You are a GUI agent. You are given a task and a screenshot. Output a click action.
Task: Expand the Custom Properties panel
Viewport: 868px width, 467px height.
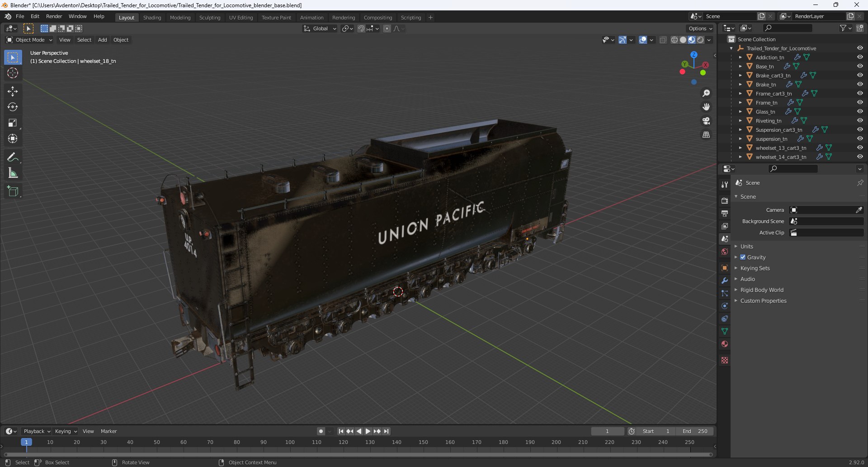763,300
